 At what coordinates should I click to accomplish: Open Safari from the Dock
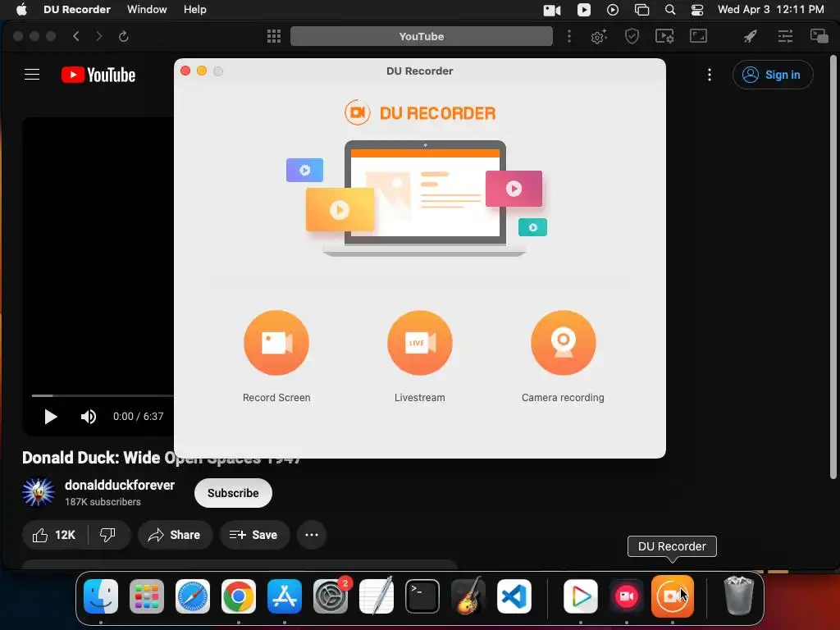click(193, 596)
